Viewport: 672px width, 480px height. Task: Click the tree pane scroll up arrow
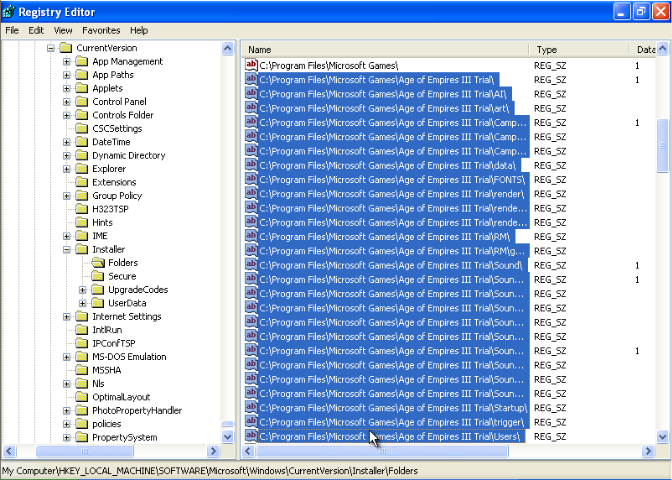point(228,48)
